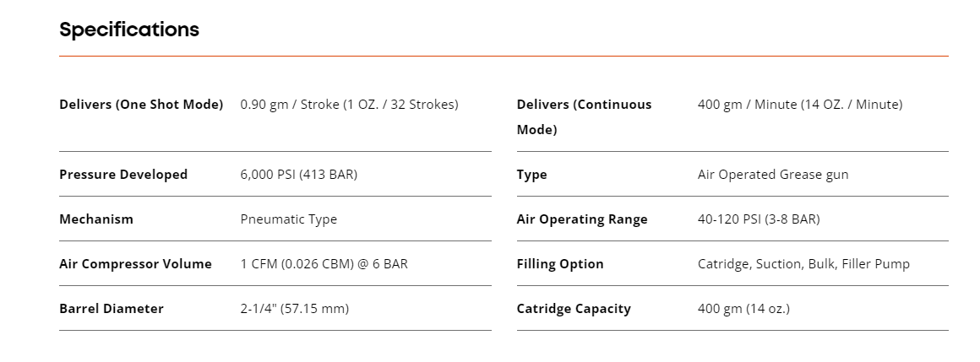Click the 0.90 gm / Stroke value
Screen dimensions: 980x362
350,105
